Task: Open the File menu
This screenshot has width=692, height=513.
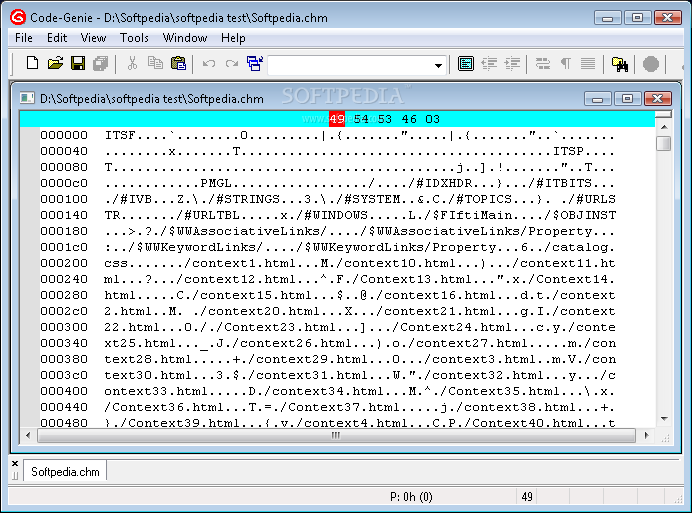Action: click(x=24, y=38)
